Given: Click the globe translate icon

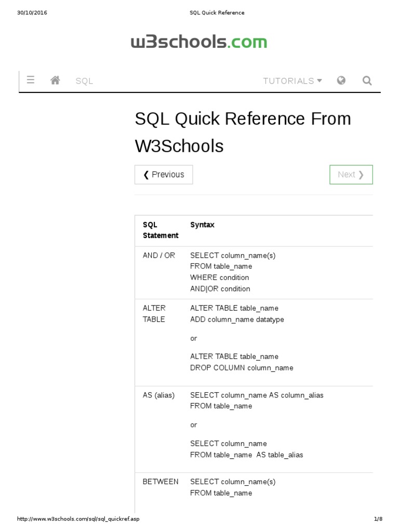Looking at the screenshot, I should (x=341, y=80).
